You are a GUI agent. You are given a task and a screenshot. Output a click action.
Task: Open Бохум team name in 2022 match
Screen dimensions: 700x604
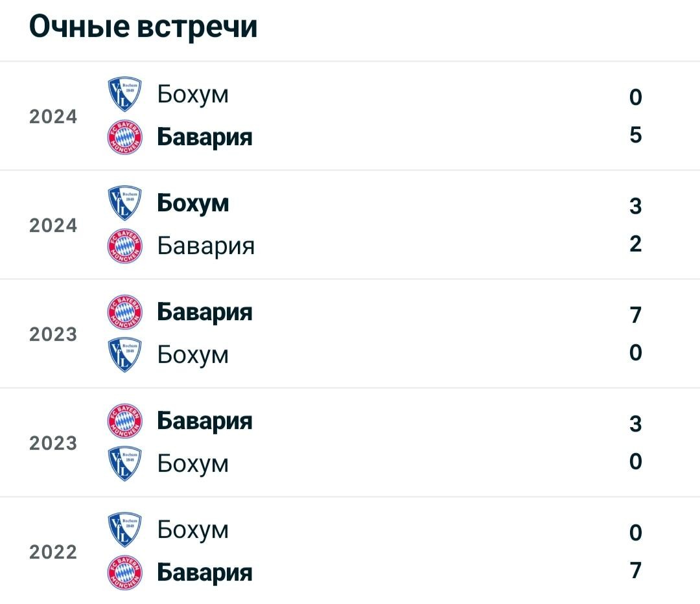point(193,530)
